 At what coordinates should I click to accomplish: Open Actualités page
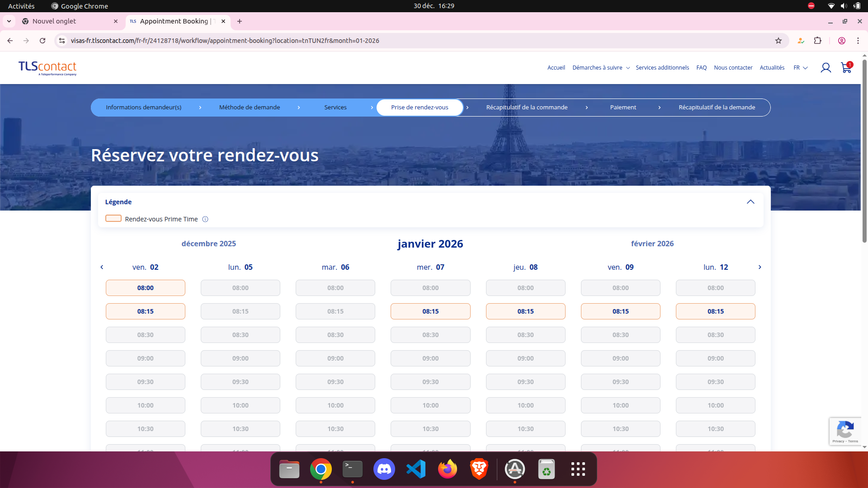click(772, 68)
